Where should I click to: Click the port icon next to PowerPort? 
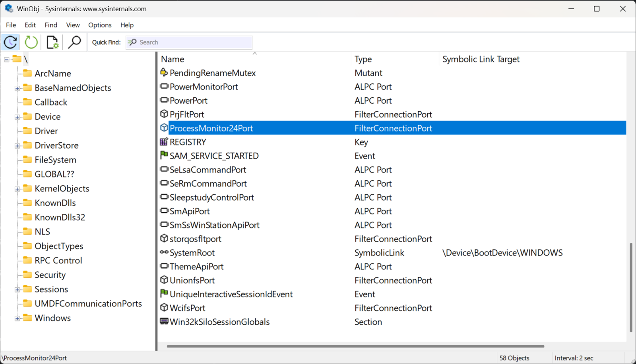[164, 100]
